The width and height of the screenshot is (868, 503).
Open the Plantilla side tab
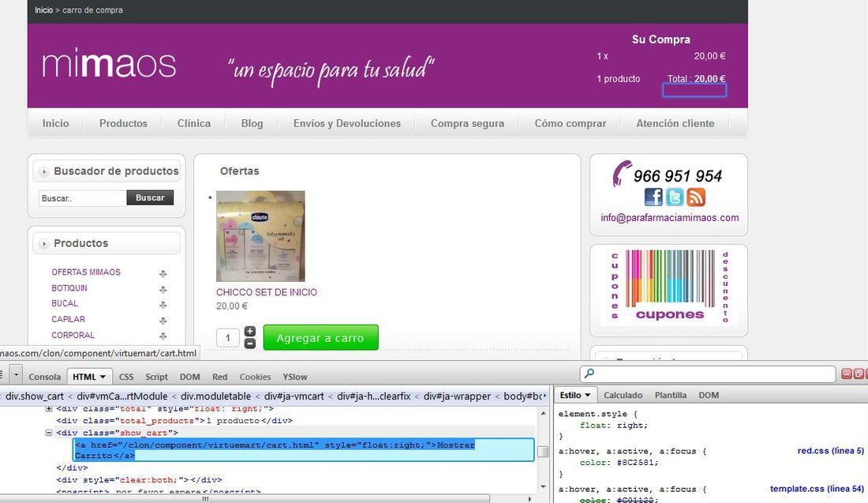pyautogui.click(x=671, y=395)
